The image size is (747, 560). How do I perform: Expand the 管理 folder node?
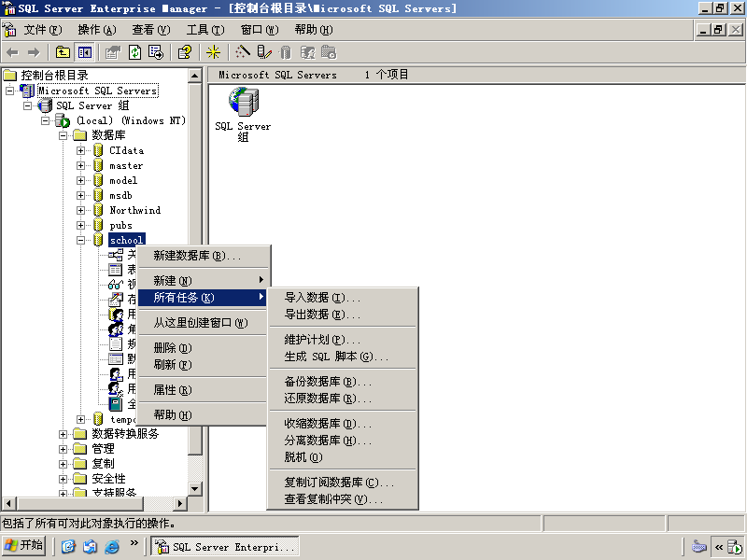pyautogui.click(x=63, y=449)
